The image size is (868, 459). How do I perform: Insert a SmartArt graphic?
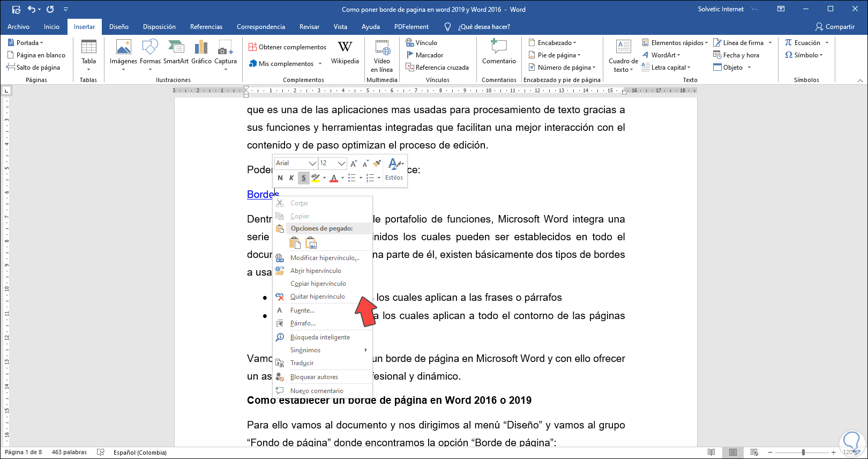(x=176, y=53)
